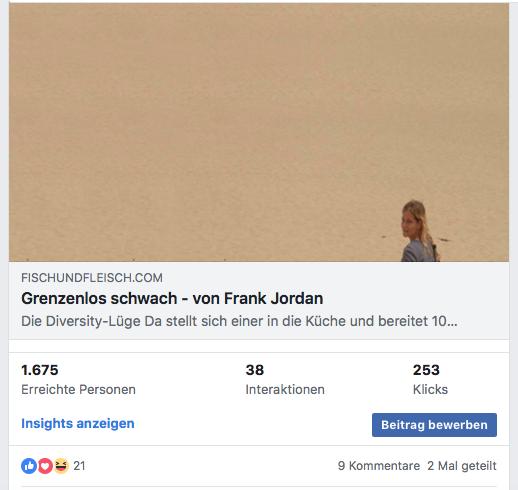Viewport: 518px width, 490px height.
Task: Click the blue thumbs-up Like reaction icon
Action: point(29,466)
